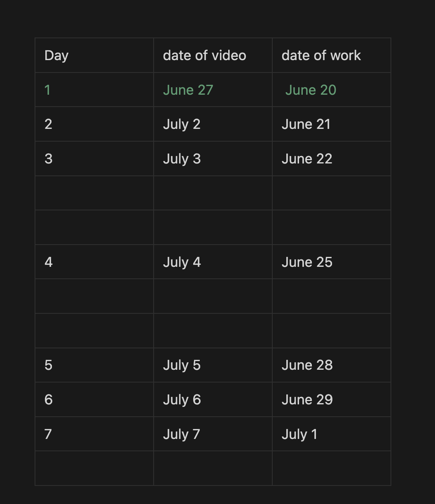Viewport: 435px width, 504px height.
Task: Click the empty cell directly below "July 7"
Action: pos(213,468)
